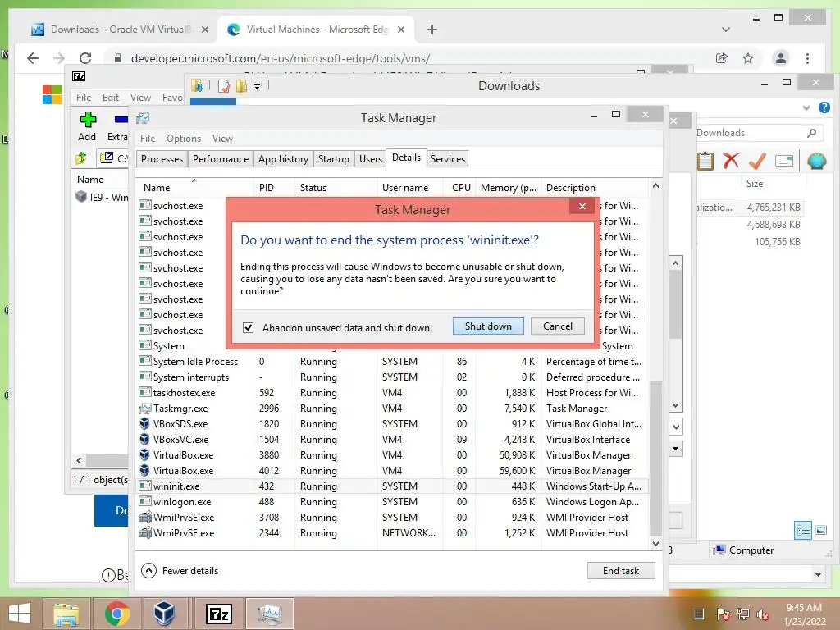This screenshot has height=630, width=840.
Task: Open the 7-Zip Edit menu
Action: tap(111, 98)
